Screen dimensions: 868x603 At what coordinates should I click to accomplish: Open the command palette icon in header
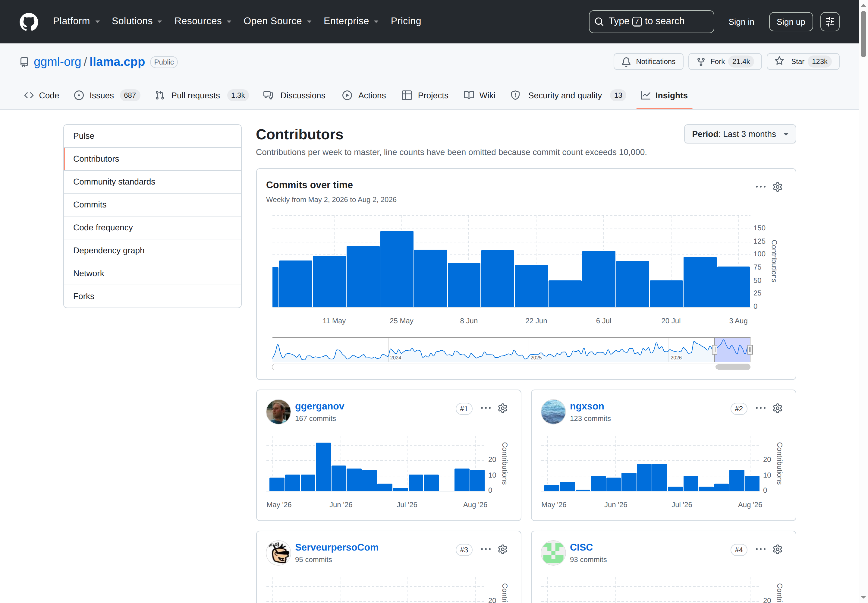pos(829,22)
